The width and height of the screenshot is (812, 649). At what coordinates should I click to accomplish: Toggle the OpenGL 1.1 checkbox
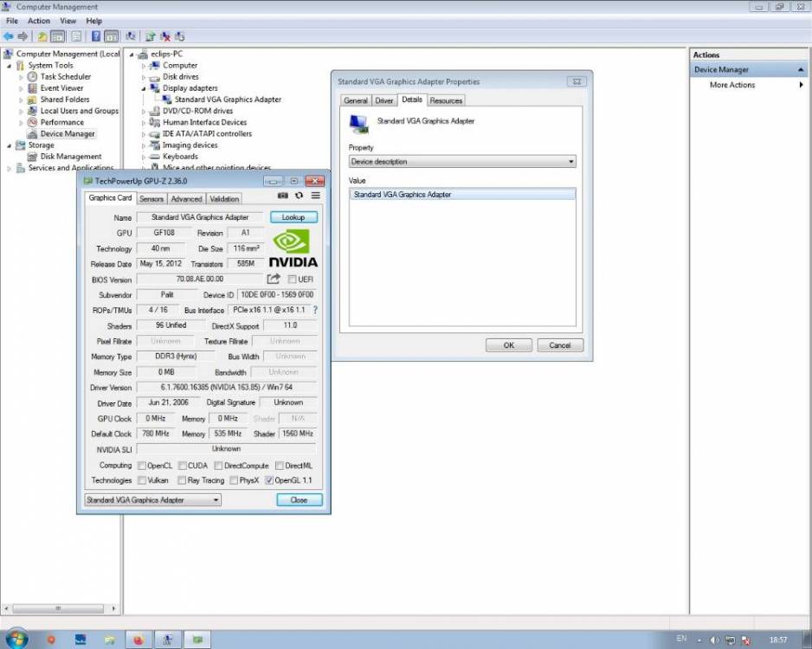pyautogui.click(x=268, y=480)
